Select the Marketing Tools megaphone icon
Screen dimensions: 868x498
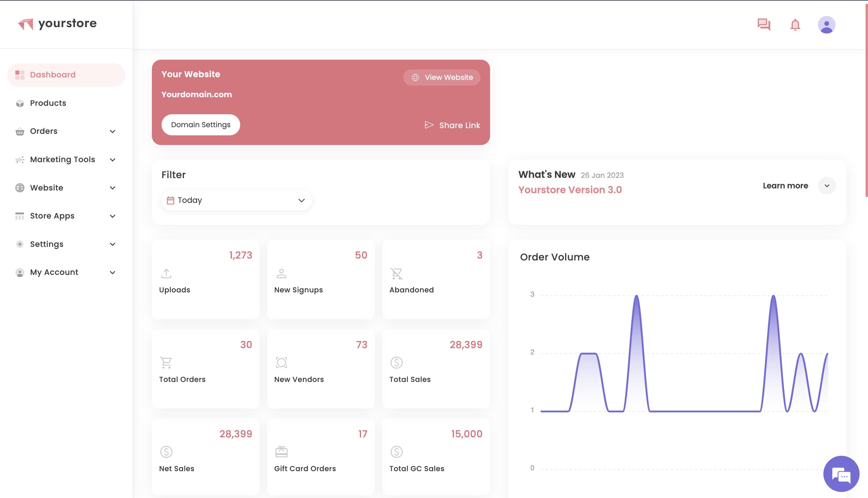[x=20, y=159]
